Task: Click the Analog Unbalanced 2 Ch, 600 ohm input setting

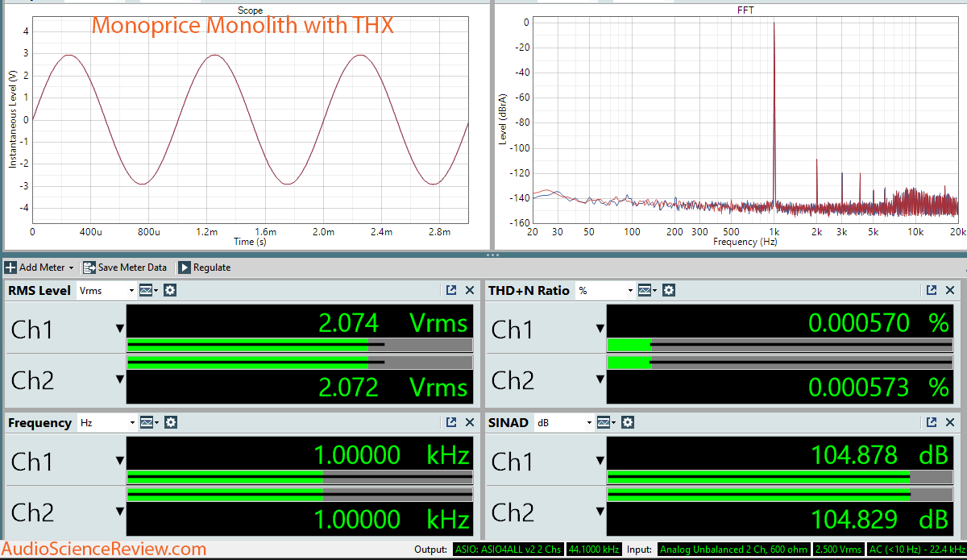Action: 733,550
